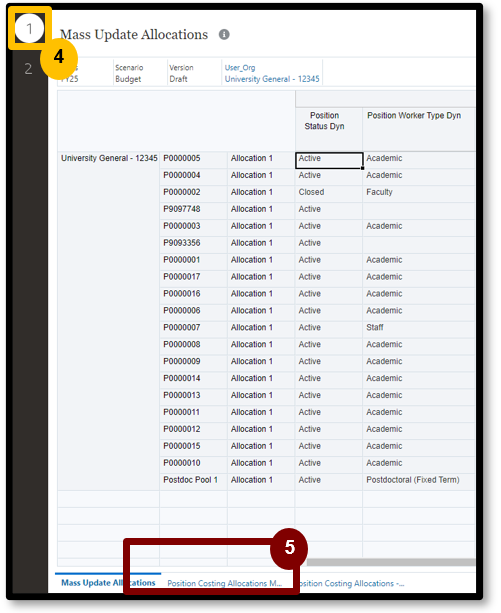Click position P0000007 row
The image size is (501, 613).
pos(193,328)
